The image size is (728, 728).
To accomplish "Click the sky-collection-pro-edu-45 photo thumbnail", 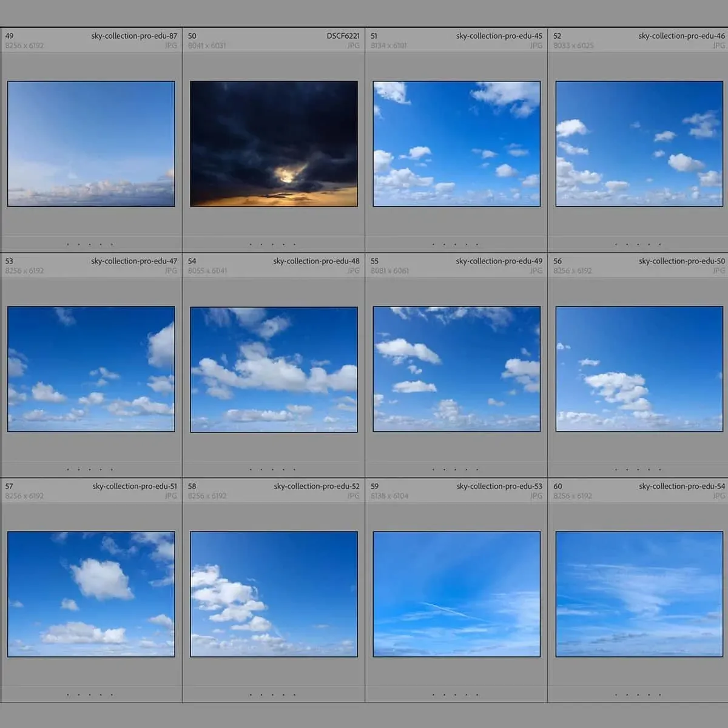I will pos(456,144).
